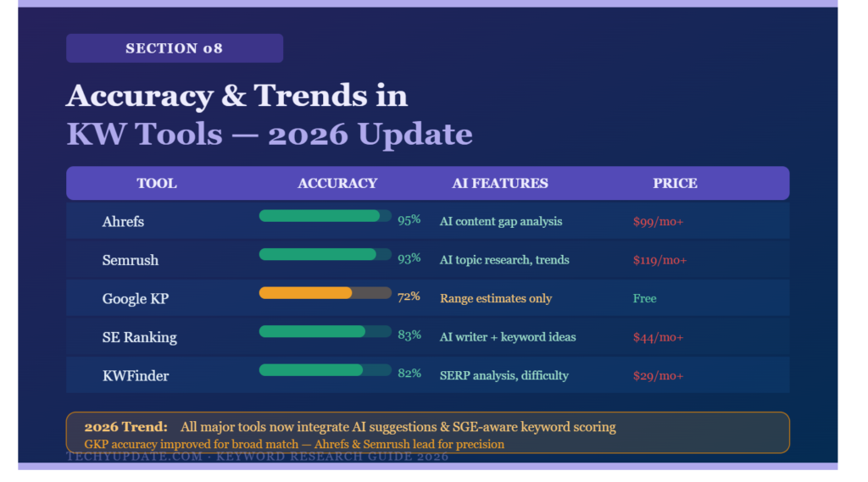Viewport: 868px width, 482px height.
Task: Click the 'All major tools now integrate' sentence
Action: (x=398, y=427)
